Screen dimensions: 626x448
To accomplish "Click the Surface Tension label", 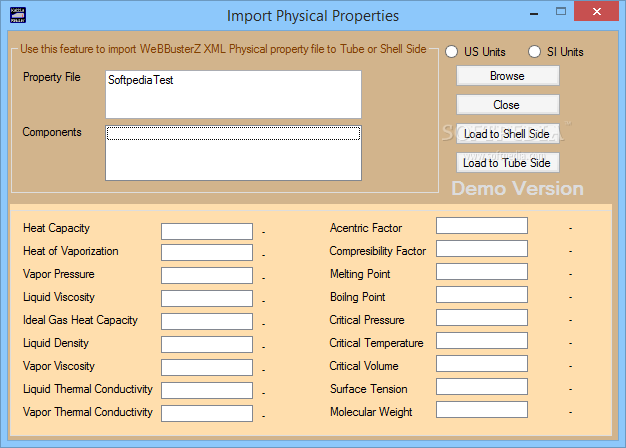I will [x=368, y=389].
